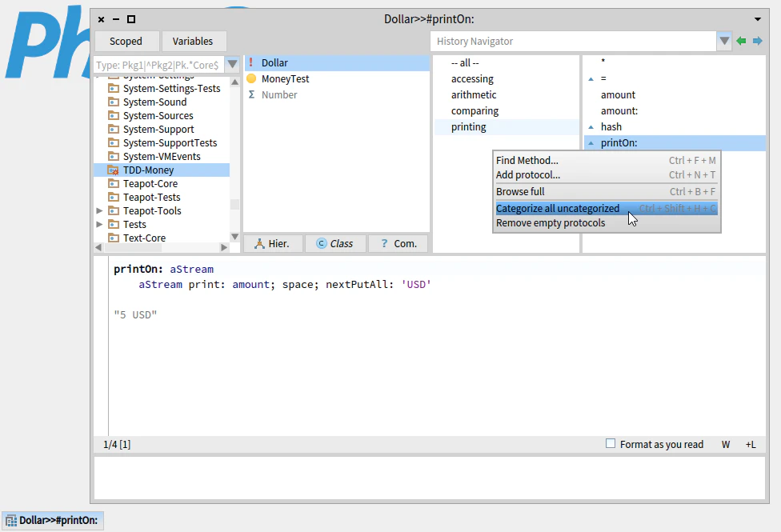Click the Variables button

[193, 41]
